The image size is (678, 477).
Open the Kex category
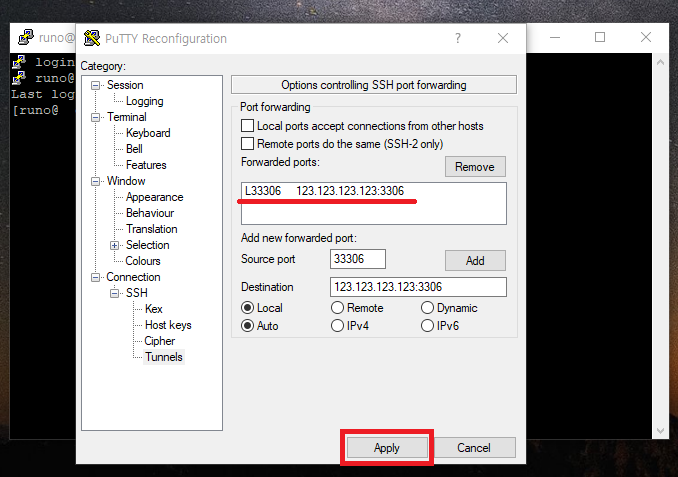pyautogui.click(x=154, y=309)
